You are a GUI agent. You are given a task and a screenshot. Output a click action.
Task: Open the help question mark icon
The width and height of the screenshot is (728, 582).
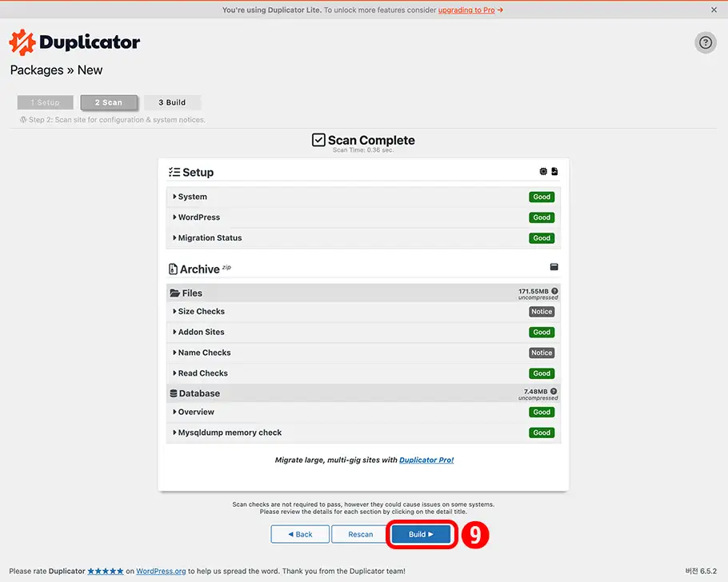tap(706, 42)
